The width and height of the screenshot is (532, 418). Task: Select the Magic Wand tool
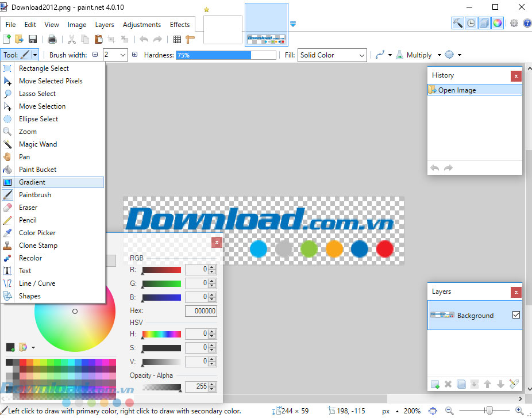click(x=53, y=144)
